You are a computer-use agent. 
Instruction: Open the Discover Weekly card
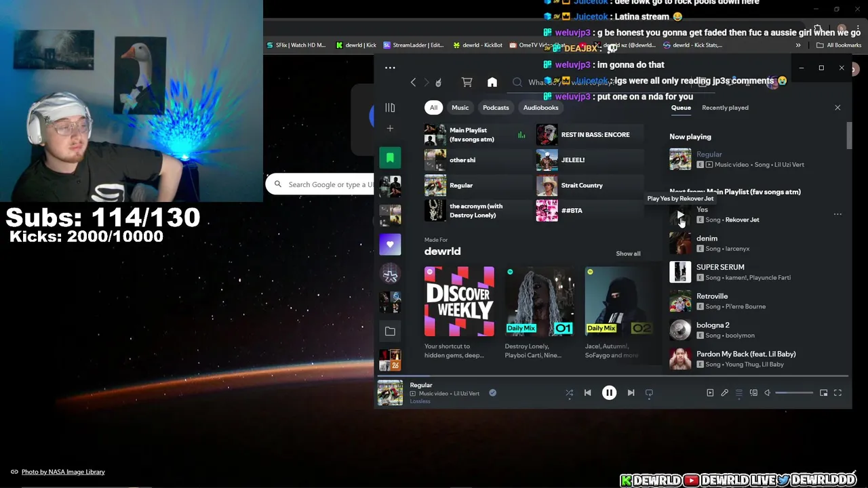[x=459, y=313]
